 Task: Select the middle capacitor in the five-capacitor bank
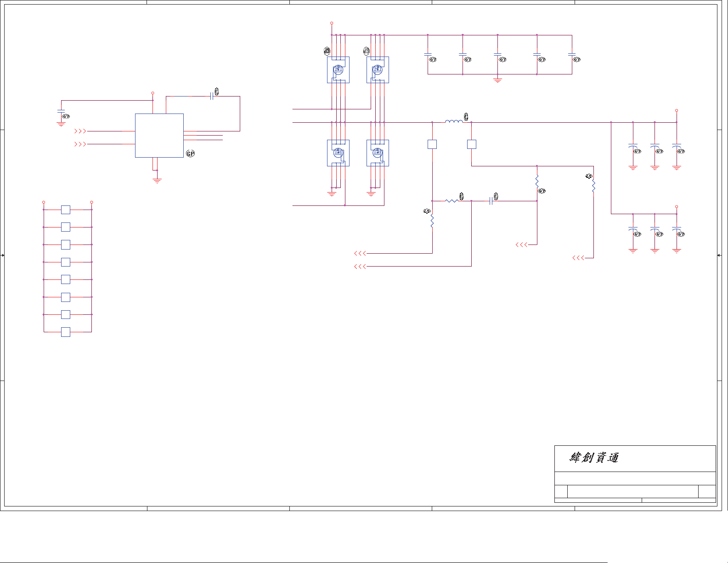coord(498,54)
